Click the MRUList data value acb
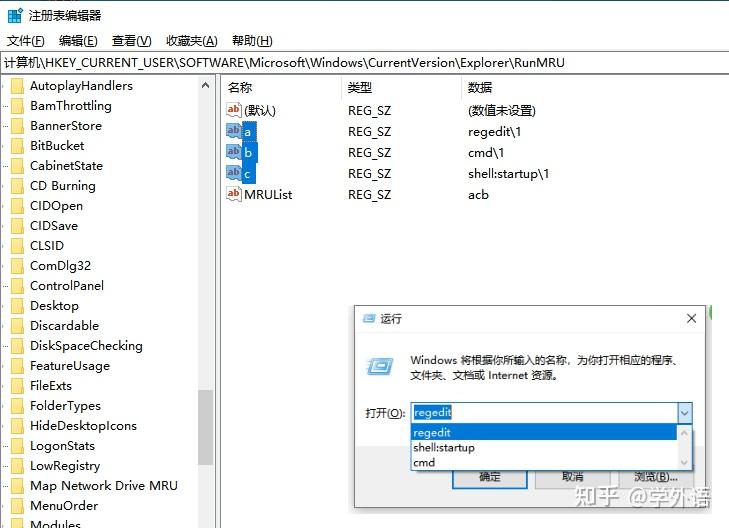Viewport: 729px width, 528px height. point(478,195)
